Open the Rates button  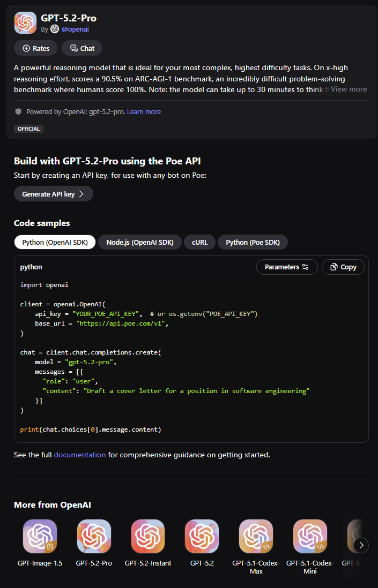point(36,48)
